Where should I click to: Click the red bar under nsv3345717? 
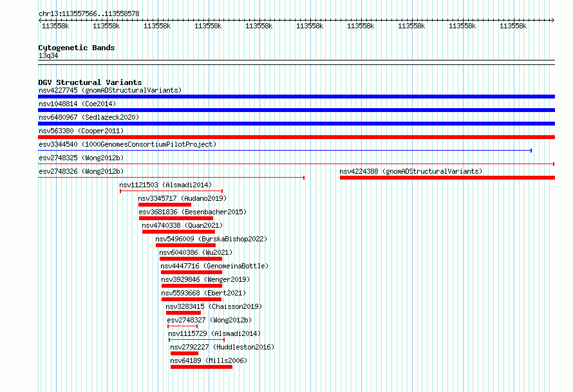coord(165,205)
